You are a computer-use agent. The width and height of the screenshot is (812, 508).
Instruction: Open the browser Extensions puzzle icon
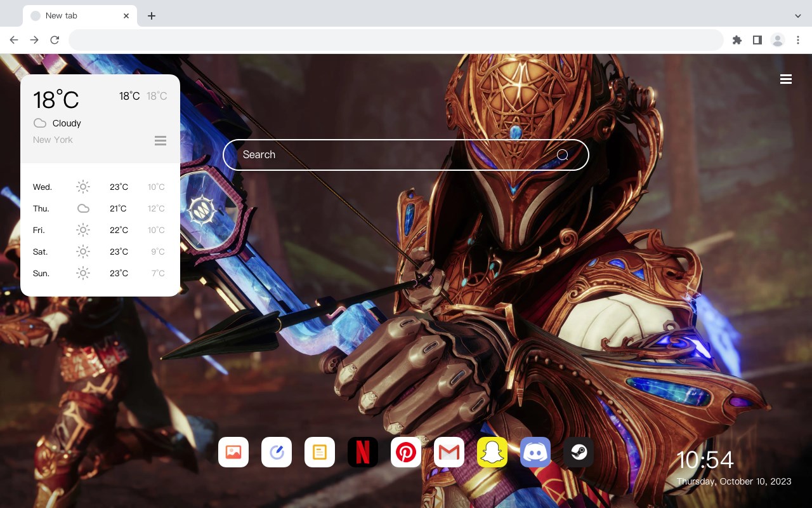coord(737,40)
